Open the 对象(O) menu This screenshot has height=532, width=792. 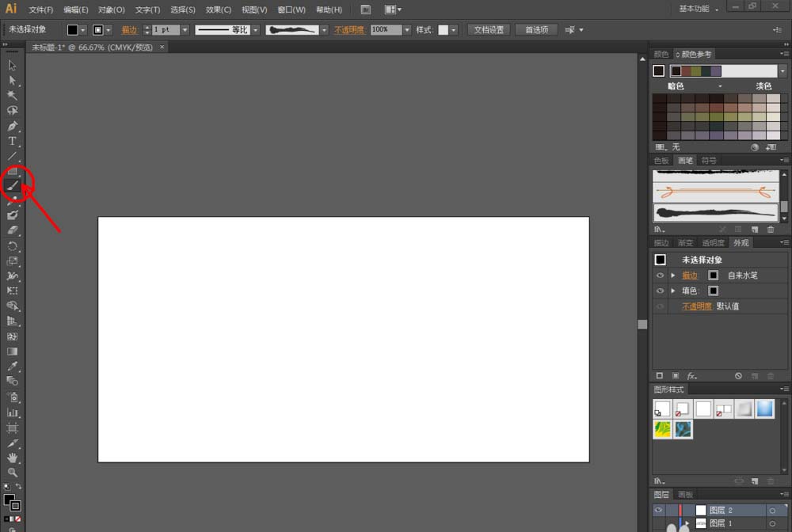(111, 9)
